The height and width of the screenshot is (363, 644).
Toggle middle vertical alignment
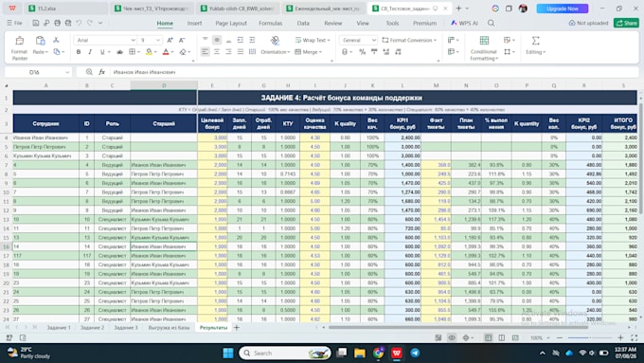217,40
